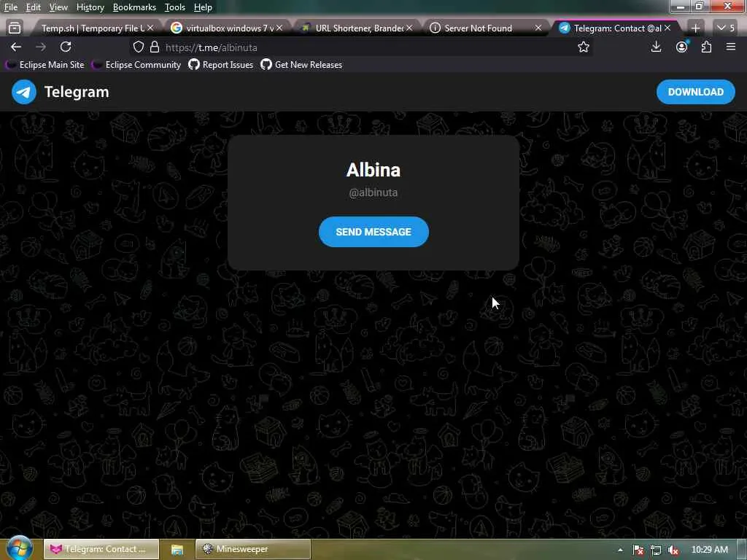Click the DOWNLOAD button
747x560 pixels.
695,92
